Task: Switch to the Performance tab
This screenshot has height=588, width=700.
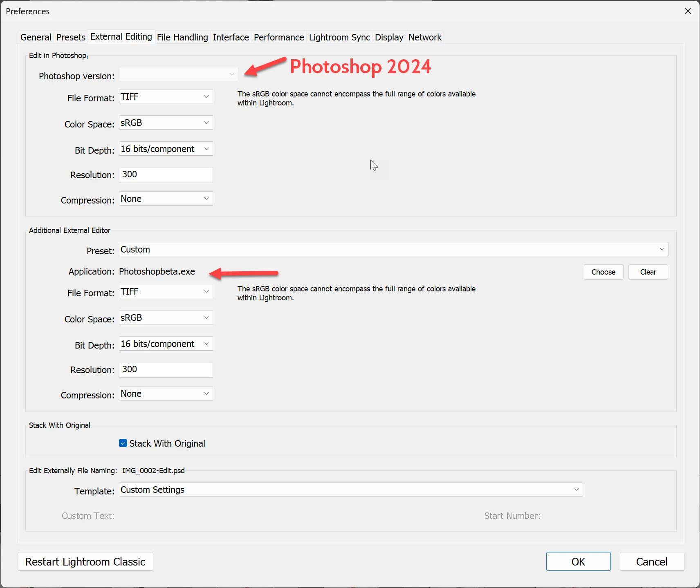Action: click(x=279, y=37)
